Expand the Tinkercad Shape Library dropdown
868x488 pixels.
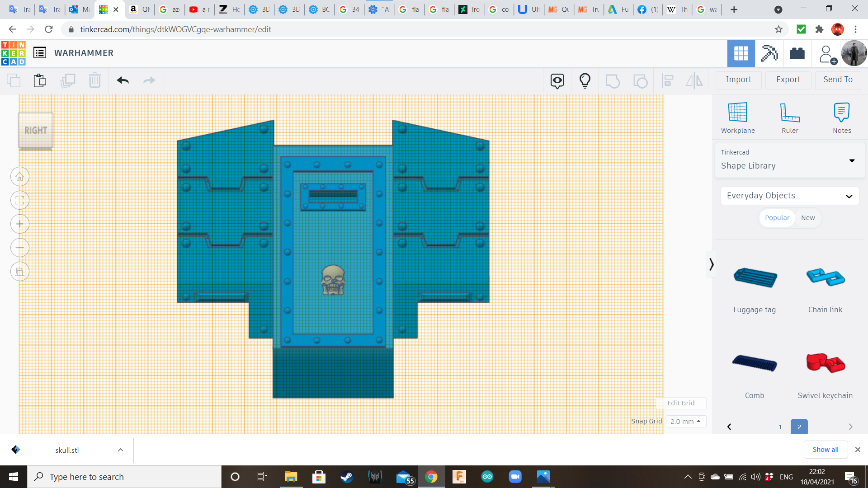coord(852,161)
